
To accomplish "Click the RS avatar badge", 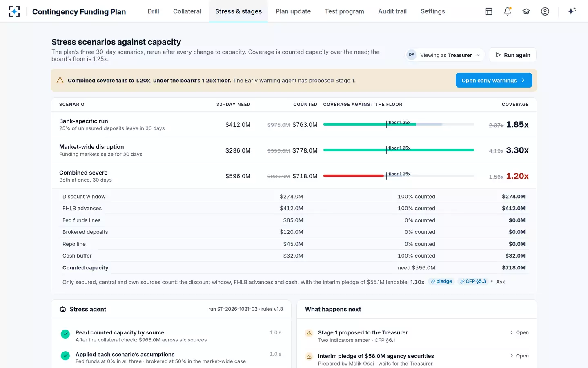I will coord(412,55).
